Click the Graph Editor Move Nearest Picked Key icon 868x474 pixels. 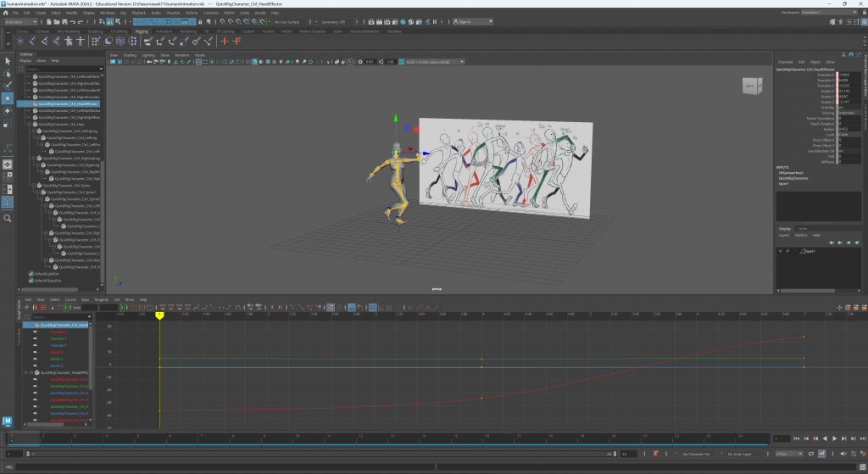click(26, 307)
